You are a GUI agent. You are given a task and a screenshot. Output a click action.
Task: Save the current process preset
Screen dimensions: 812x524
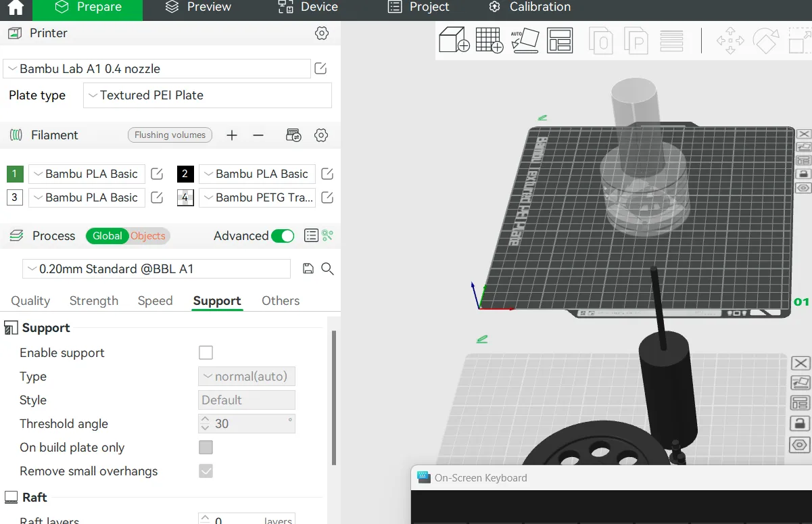pyautogui.click(x=308, y=269)
